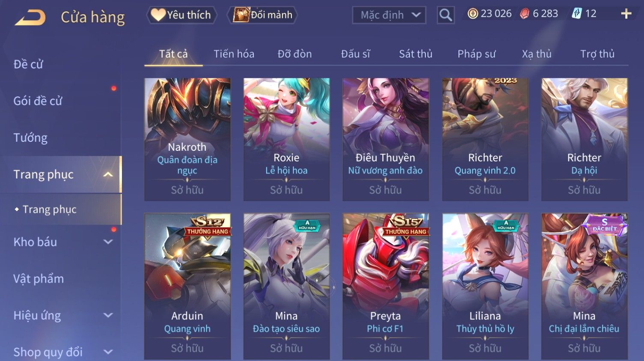Screen dimensions: 644x361
Task: Open Yêu thích heart favorites
Action: tap(181, 15)
